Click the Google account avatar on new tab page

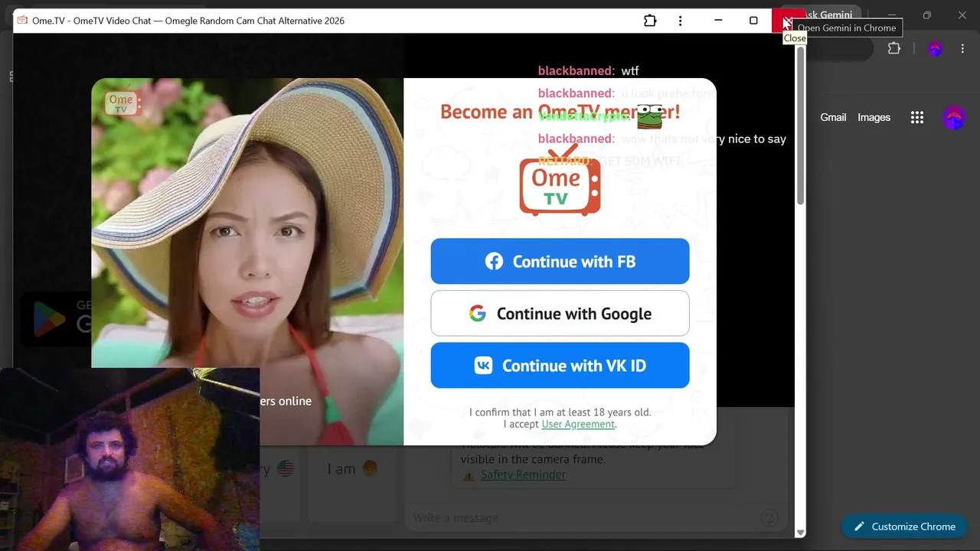pyautogui.click(x=954, y=117)
